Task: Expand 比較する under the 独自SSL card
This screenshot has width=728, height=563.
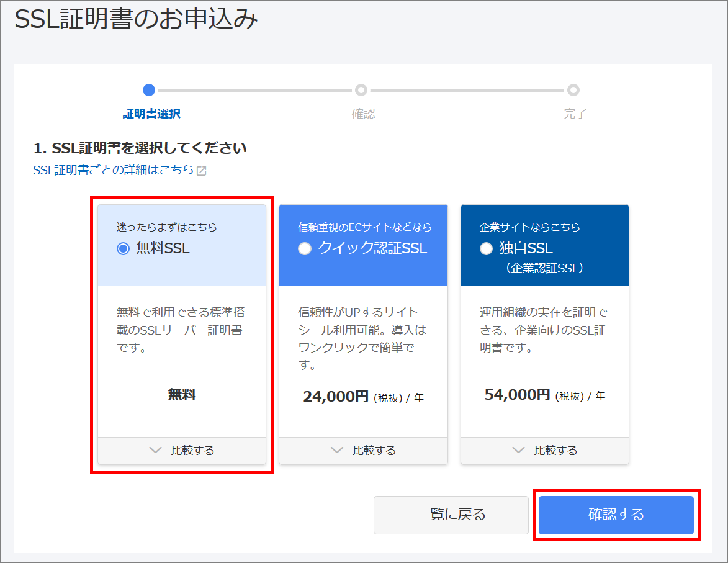Action: point(545,450)
